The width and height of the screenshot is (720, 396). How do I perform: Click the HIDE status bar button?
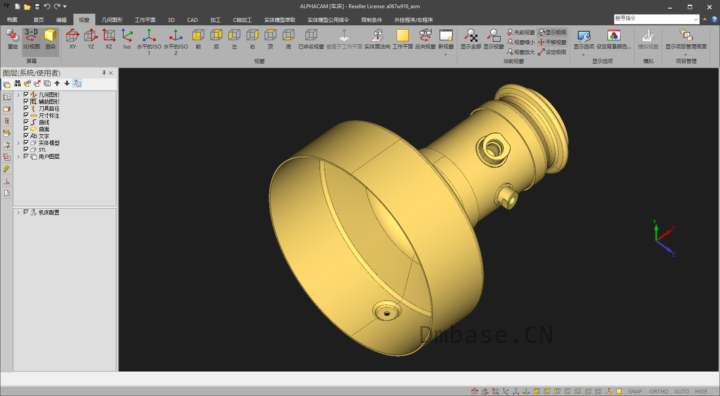[701, 391]
